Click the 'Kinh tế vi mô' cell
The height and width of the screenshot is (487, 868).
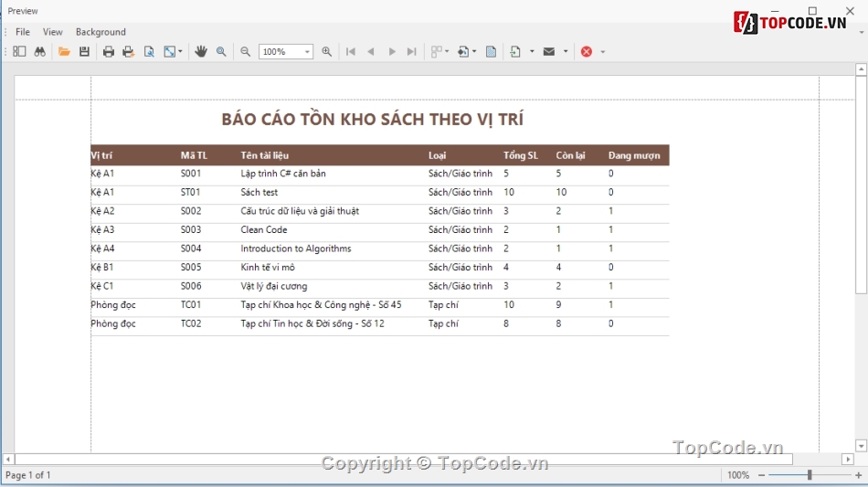pos(268,268)
